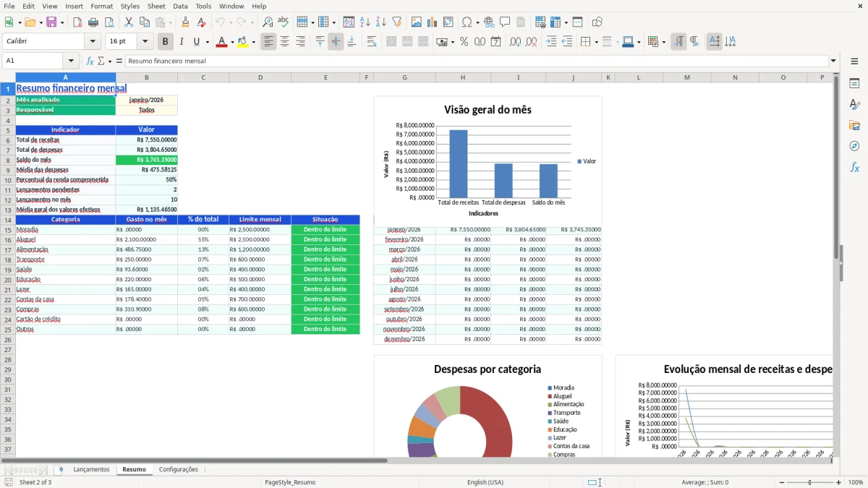This screenshot has height=488, width=868.
Task: Open the Underline style dropdown arrow
Action: 206,42
